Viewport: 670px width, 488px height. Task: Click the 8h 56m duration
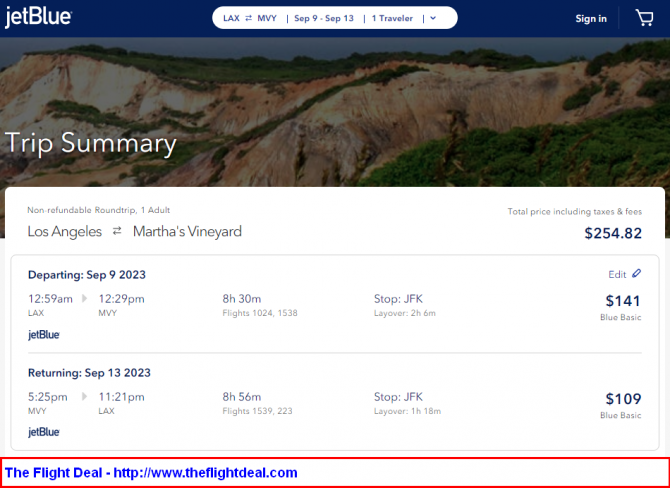242,397
